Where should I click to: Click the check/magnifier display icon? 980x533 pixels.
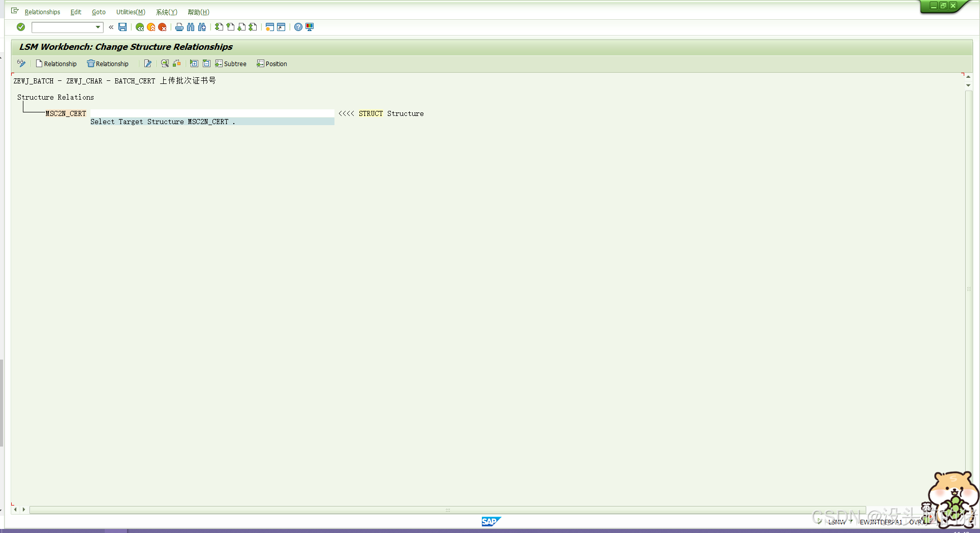click(165, 64)
